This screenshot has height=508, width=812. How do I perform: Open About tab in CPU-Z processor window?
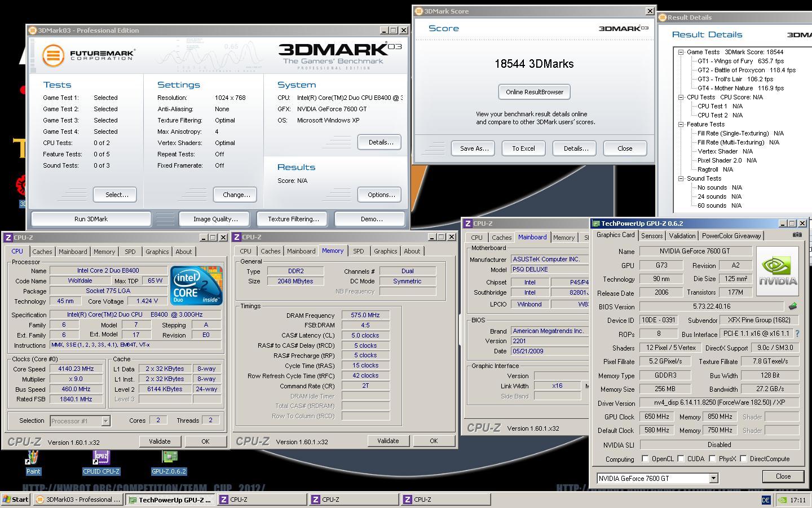pyautogui.click(x=184, y=252)
